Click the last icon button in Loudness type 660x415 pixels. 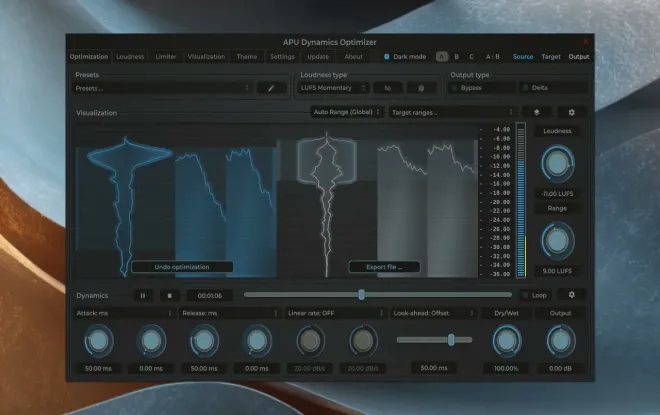(x=421, y=88)
